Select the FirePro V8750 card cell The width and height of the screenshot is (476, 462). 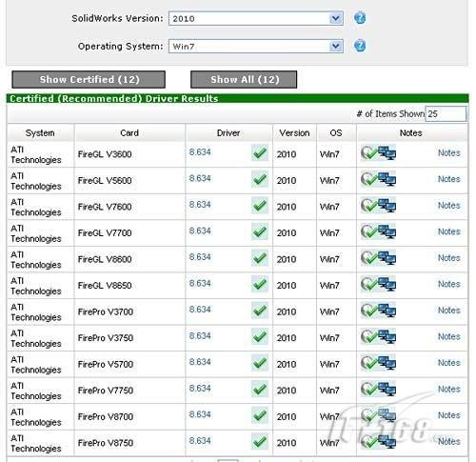pos(129,443)
